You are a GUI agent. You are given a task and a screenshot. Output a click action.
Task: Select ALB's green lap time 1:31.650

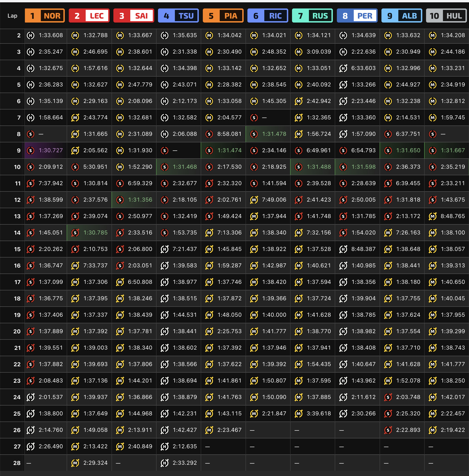click(x=408, y=151)
